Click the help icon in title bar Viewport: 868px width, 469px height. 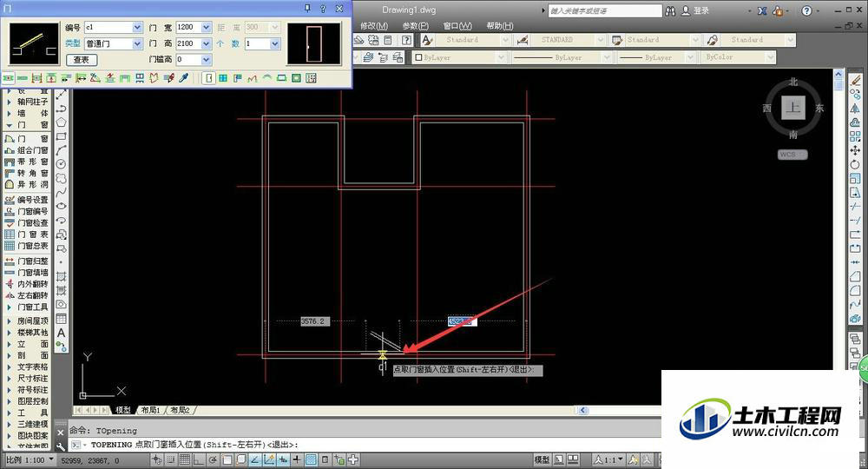tap(806, 10)
